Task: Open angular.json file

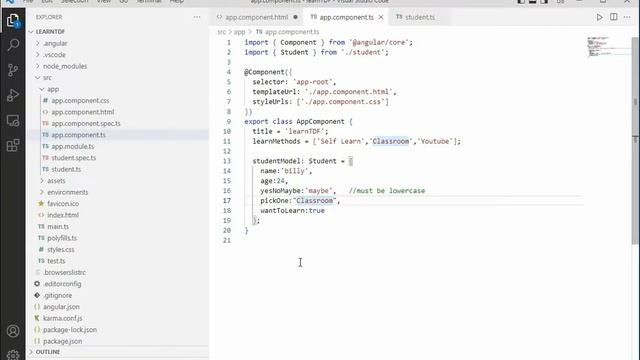Action: pos(61,306)
